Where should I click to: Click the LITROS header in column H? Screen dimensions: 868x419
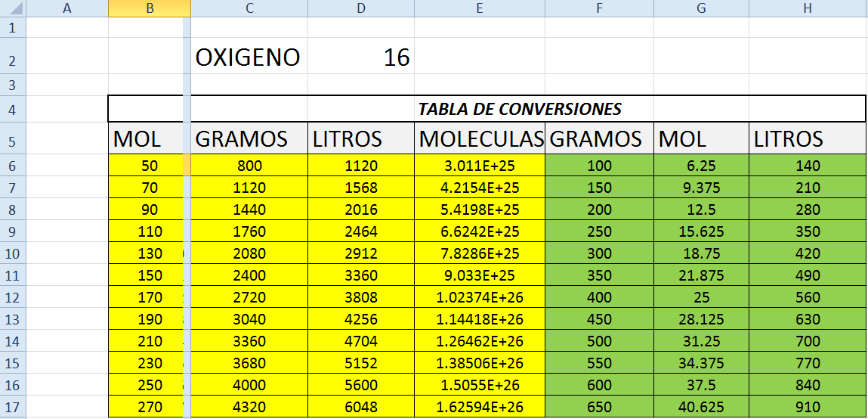(x=808, y=138)
